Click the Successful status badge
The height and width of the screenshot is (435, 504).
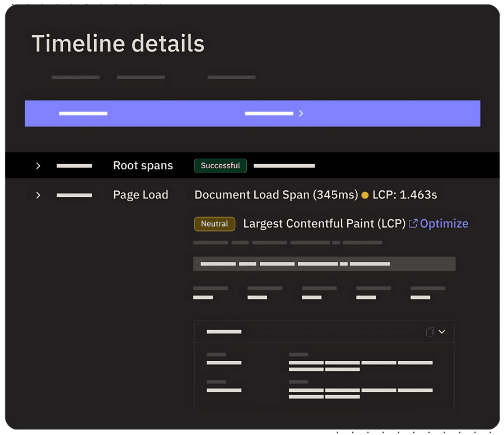point(220,166)
